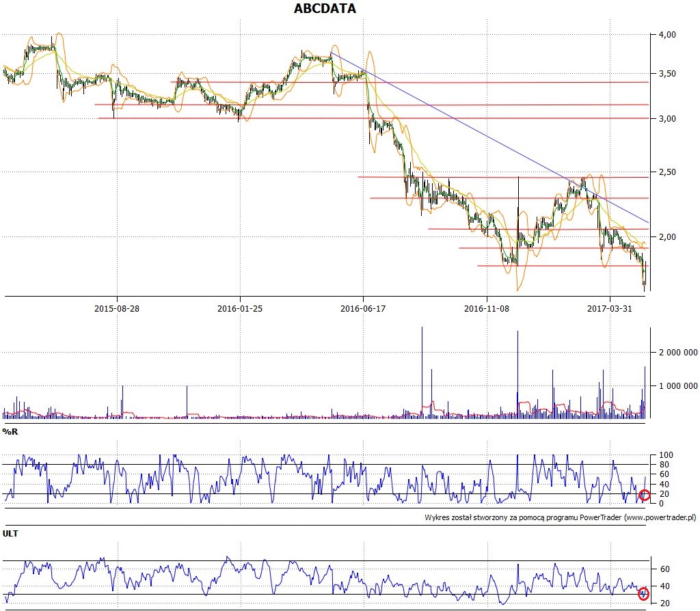
Task: Click the 2016-11-08 date label
Action: [487, 308]
